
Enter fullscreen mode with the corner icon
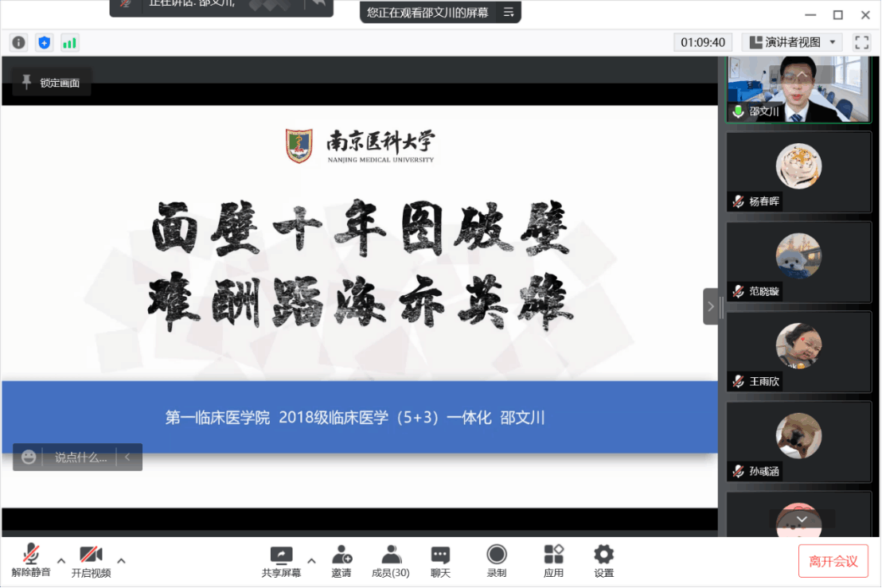tap(861, 42)
